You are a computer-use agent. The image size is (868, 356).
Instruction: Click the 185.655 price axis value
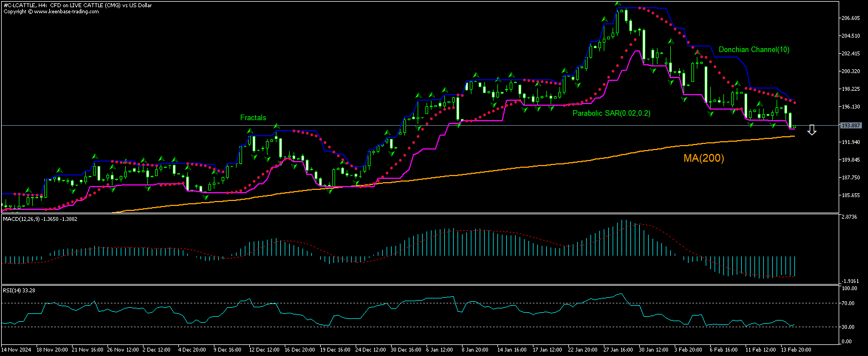(850, 195)
